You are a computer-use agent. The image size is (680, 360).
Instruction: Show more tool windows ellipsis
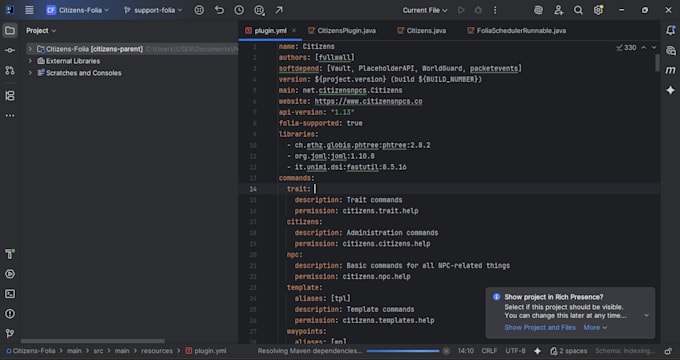coord(10,116)
